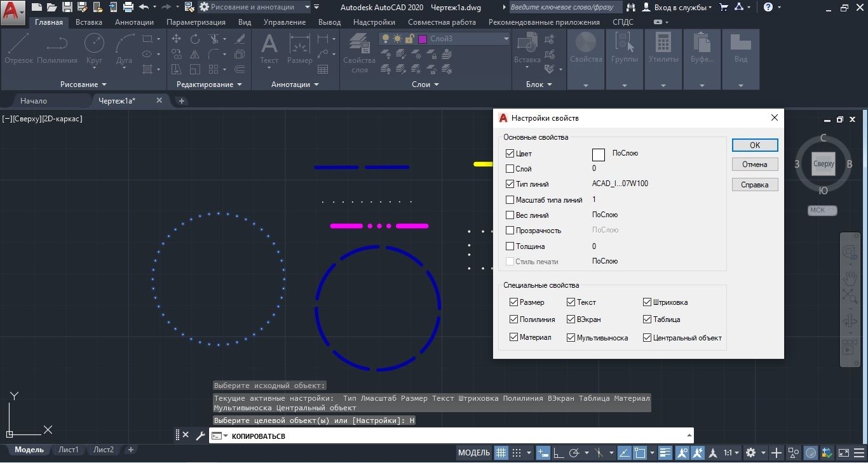Click the customize command line wrench icon
The image size is (868, 463).
(x=200, y=436)
